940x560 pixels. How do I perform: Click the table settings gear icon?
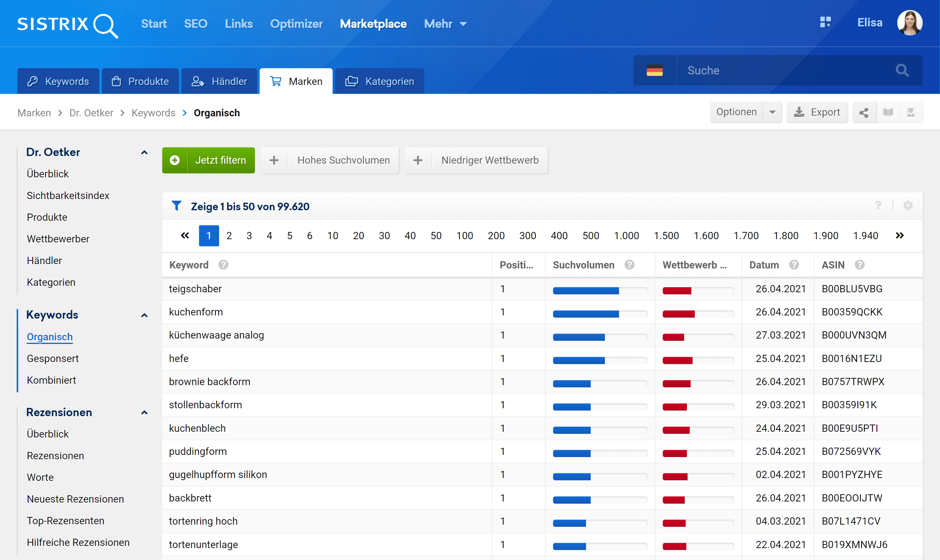[908, 206]
